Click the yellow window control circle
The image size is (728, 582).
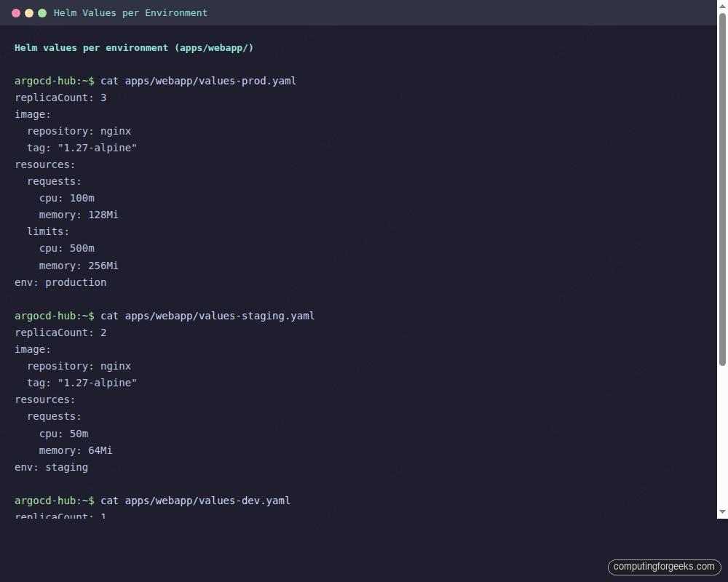coord(28,12)
